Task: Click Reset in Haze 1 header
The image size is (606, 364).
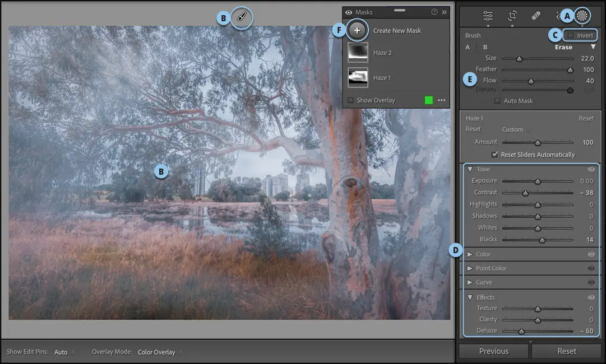Action: (x=586, y=119)
